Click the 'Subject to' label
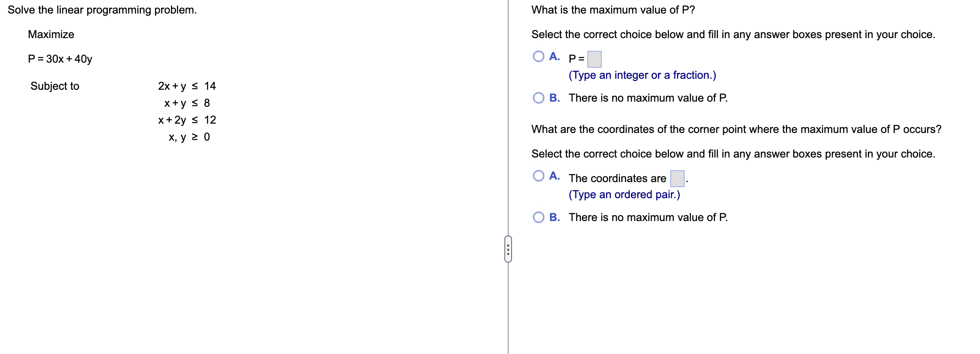Image resolution: width=980 pixels, height=354 pixels. [55, 86]
